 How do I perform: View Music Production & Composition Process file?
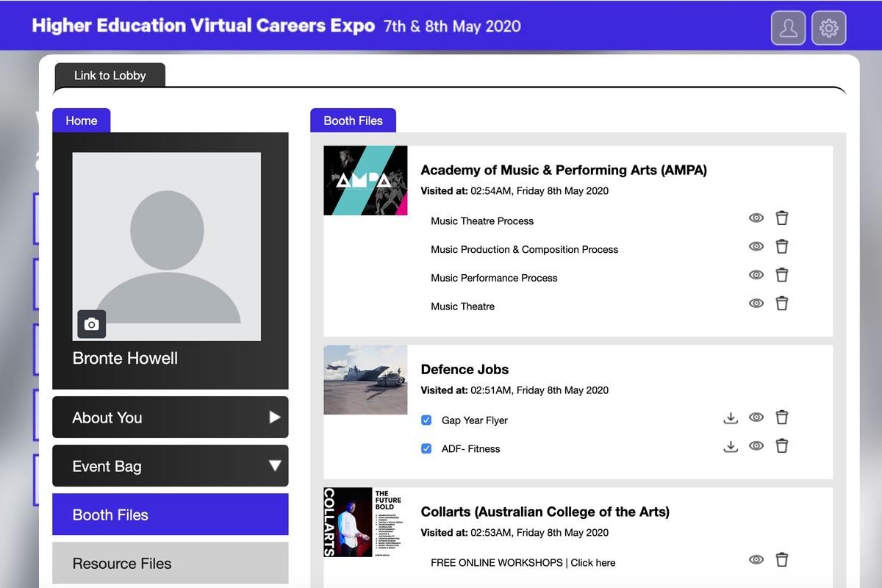(x=756, y=246)
